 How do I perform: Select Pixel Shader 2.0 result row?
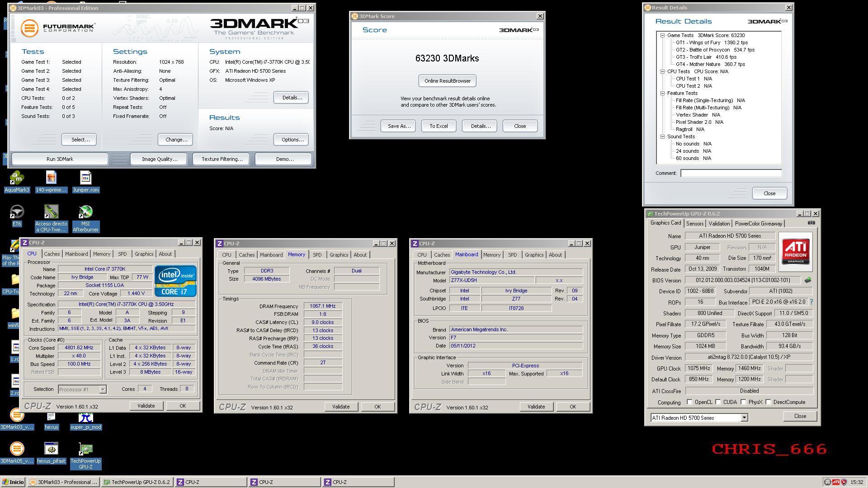click(x=699, y=122)
